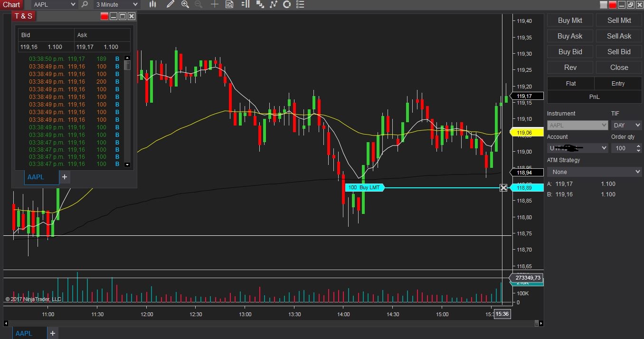The height and width of the screenshot is (339, 644).
Task: Click the 118,94 price marker
Action: coord(527,172)
